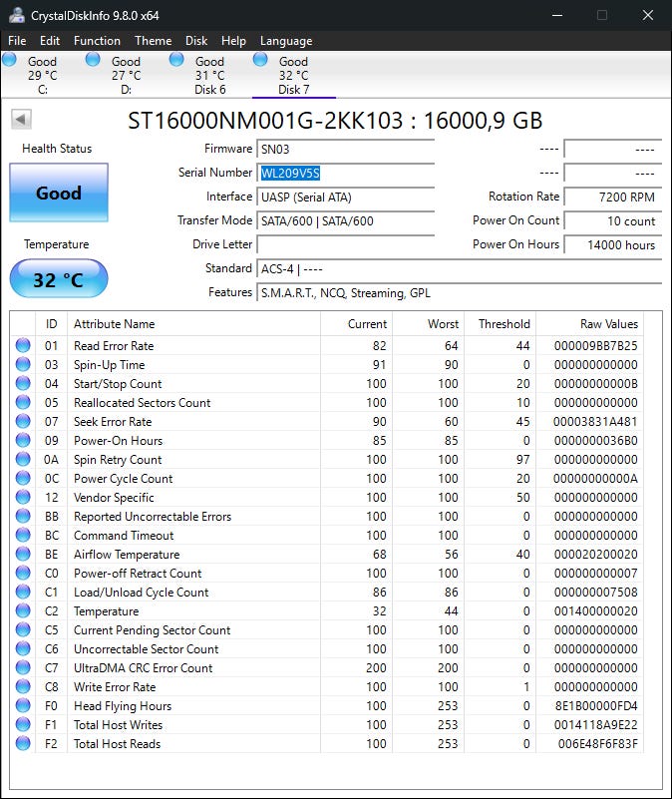Click status orb for Reallocated Sectors Count
This screenshot has width=672, height=799.
23,403
